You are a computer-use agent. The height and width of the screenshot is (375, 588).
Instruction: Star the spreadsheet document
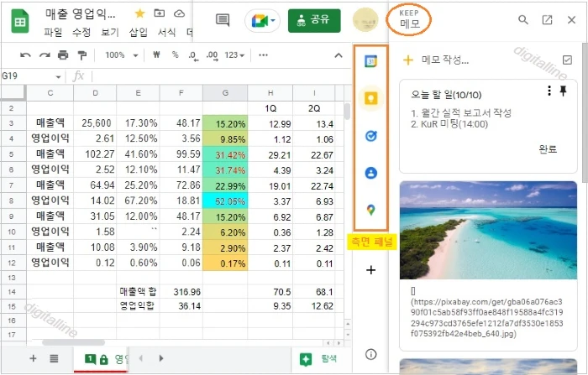pos(140,13)
